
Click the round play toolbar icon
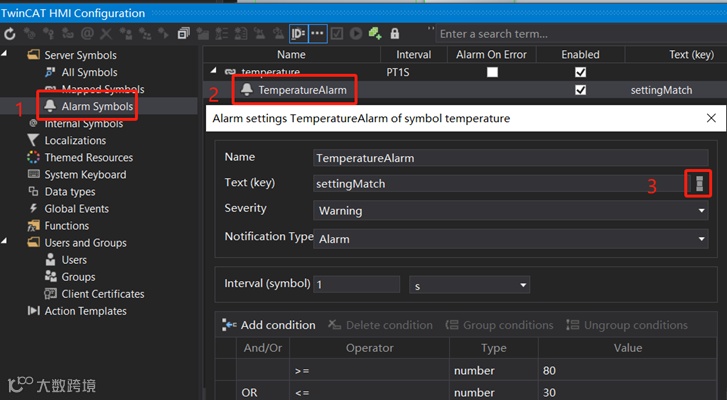click(356, 33)
